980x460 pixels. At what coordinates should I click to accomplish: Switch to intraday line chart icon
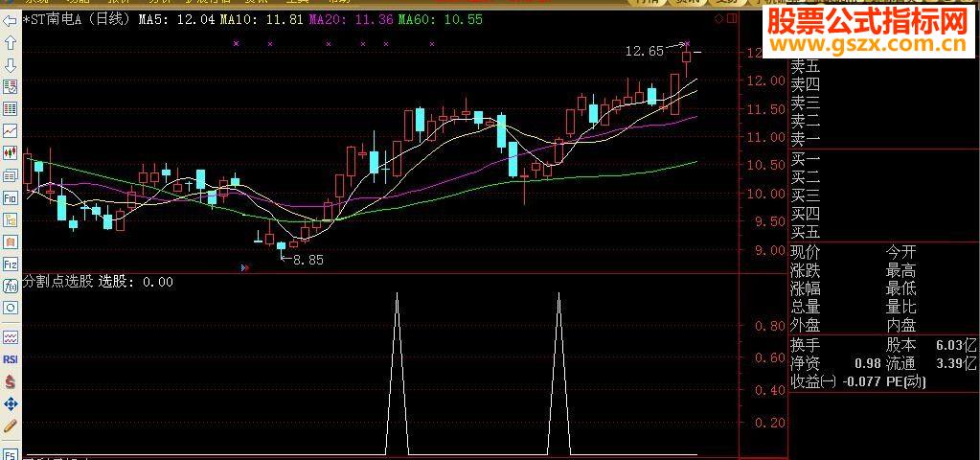tap(10, 130)
